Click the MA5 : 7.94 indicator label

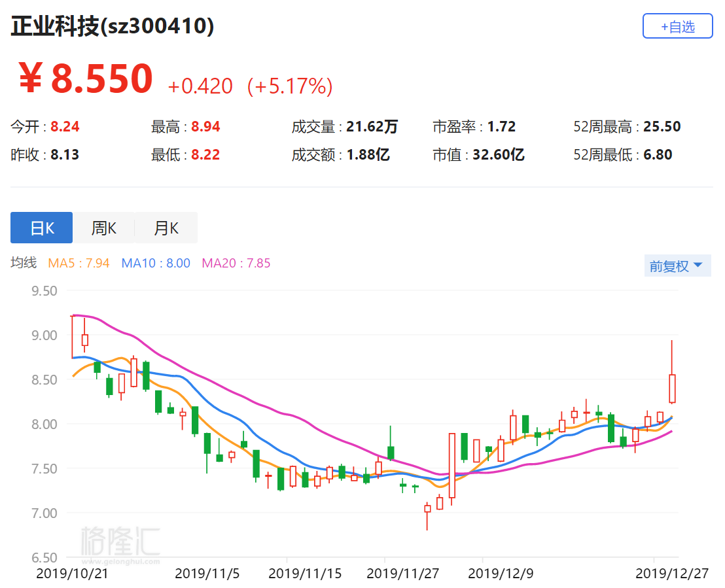click(79, 263)
